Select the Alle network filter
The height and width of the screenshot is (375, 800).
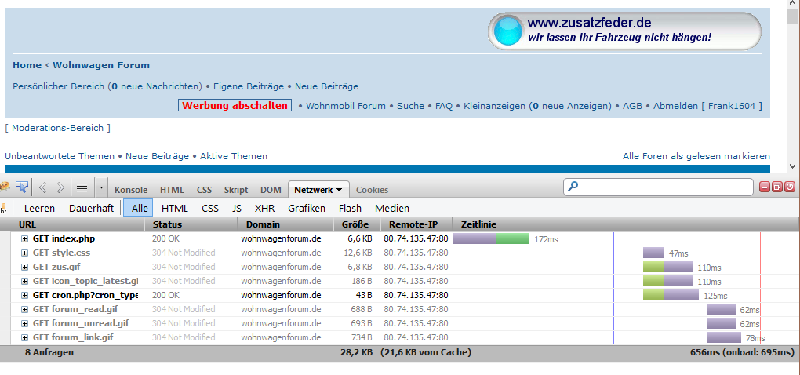coord(138,208)
